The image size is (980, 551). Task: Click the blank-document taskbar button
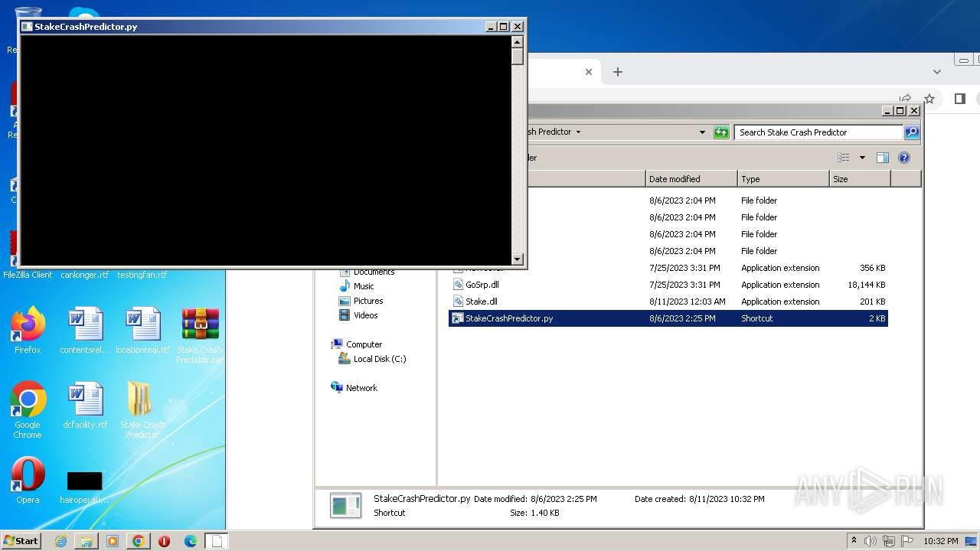tap(217, 541)
